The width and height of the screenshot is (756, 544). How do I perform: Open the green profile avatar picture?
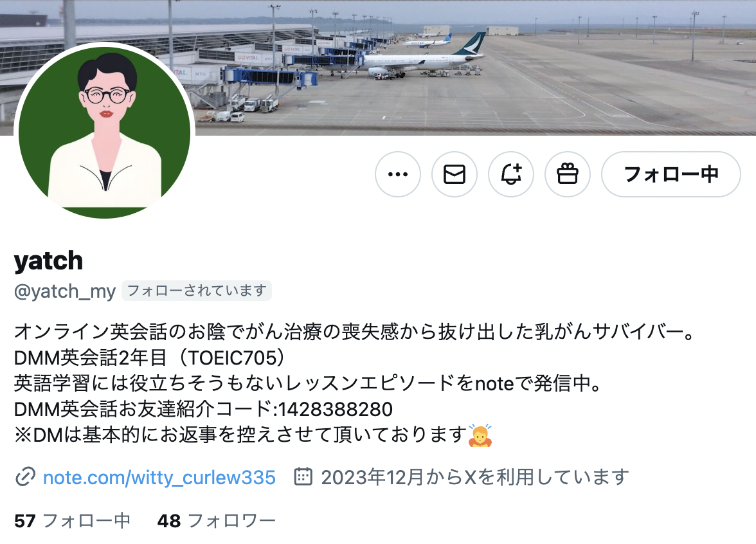105,131
